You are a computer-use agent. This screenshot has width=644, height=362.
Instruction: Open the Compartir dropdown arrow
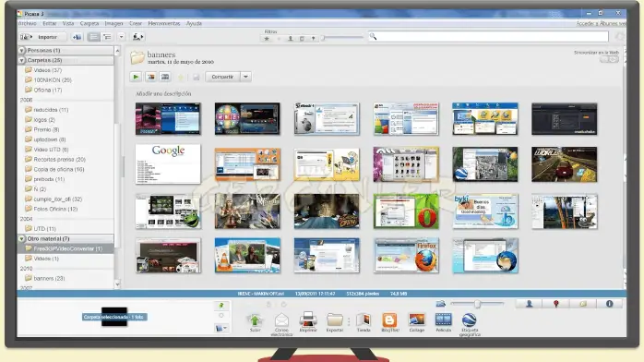pos(245,77)
